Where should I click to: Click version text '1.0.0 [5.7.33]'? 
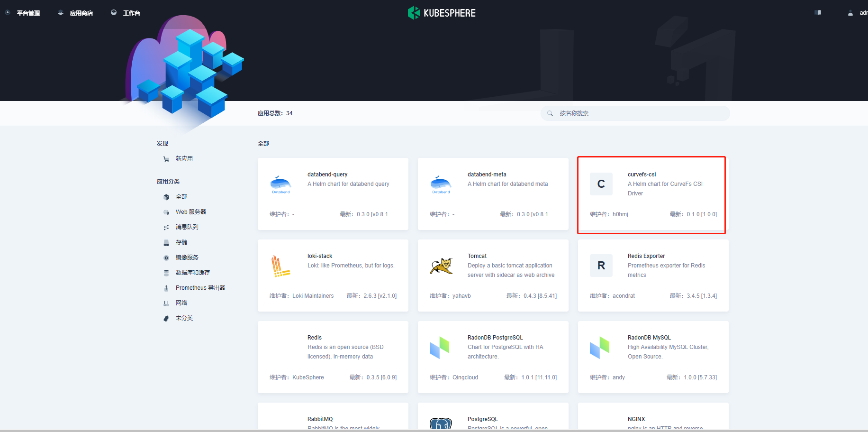(x=700, y=377)
